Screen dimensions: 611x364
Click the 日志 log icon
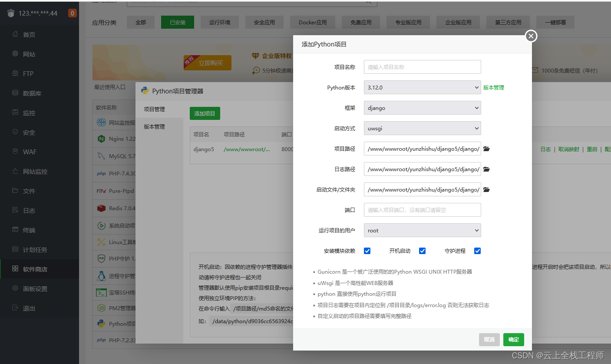pos(15,210)
